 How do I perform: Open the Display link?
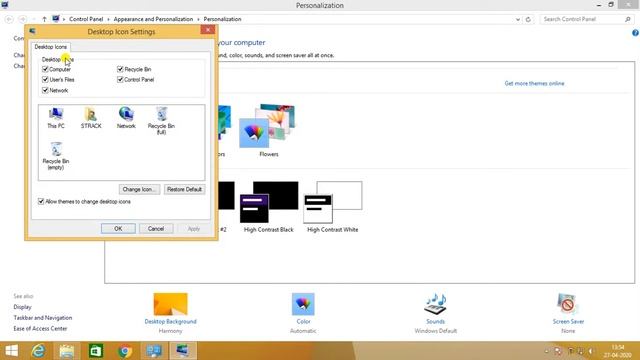pos(22,307)
